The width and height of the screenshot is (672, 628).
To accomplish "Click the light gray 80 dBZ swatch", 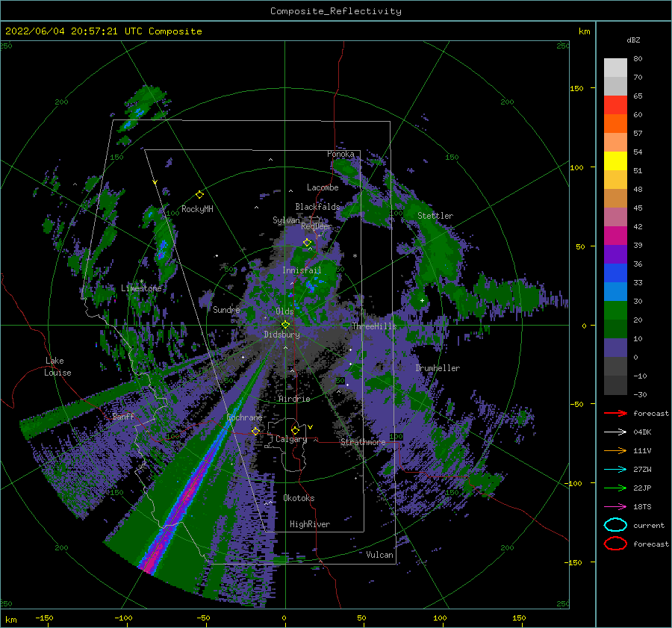I will click(x=615, y=67).
